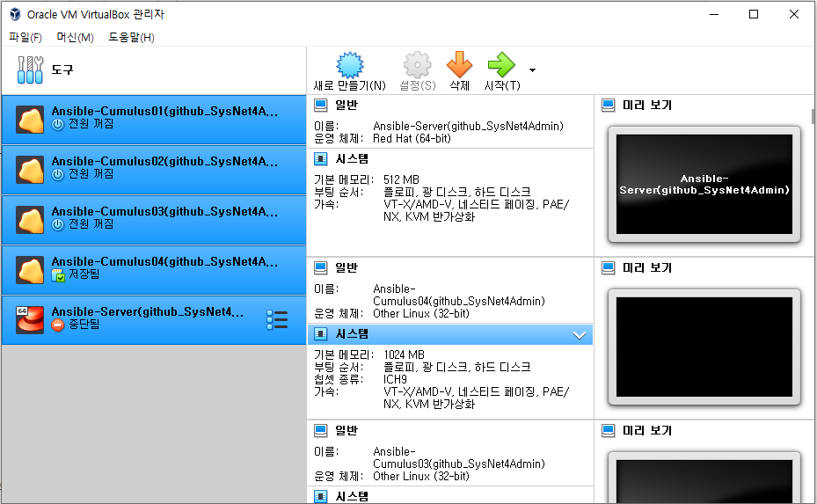Viewport: 817px width, 504px height.
Task: Click 일반 monitor icon above Ansible-Cumulus04 name
Action: [320, 268]
